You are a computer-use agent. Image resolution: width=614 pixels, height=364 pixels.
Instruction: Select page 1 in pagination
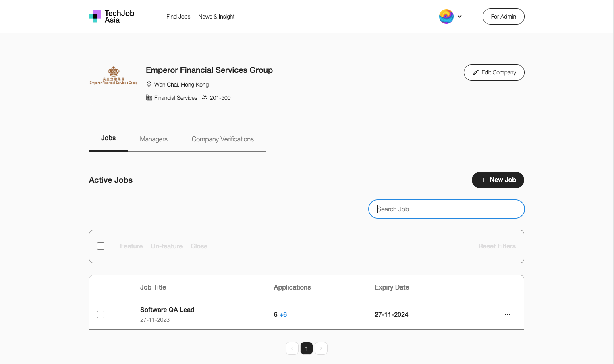(x=307, y=348)
